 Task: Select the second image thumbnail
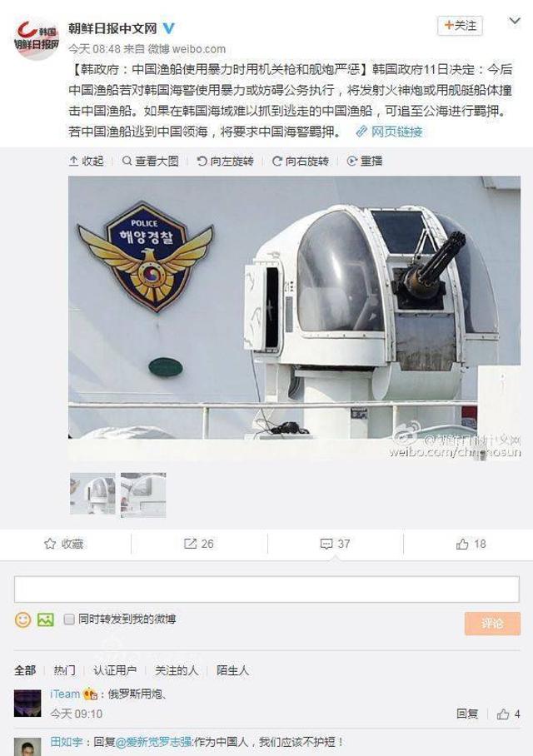[x=143, y=495]
